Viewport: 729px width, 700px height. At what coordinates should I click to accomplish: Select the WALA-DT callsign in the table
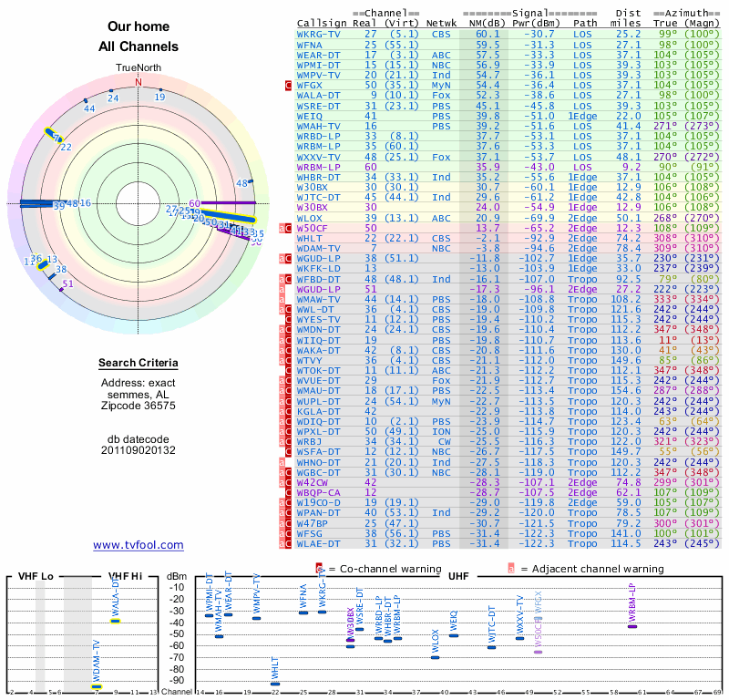[x=318, y=96]
